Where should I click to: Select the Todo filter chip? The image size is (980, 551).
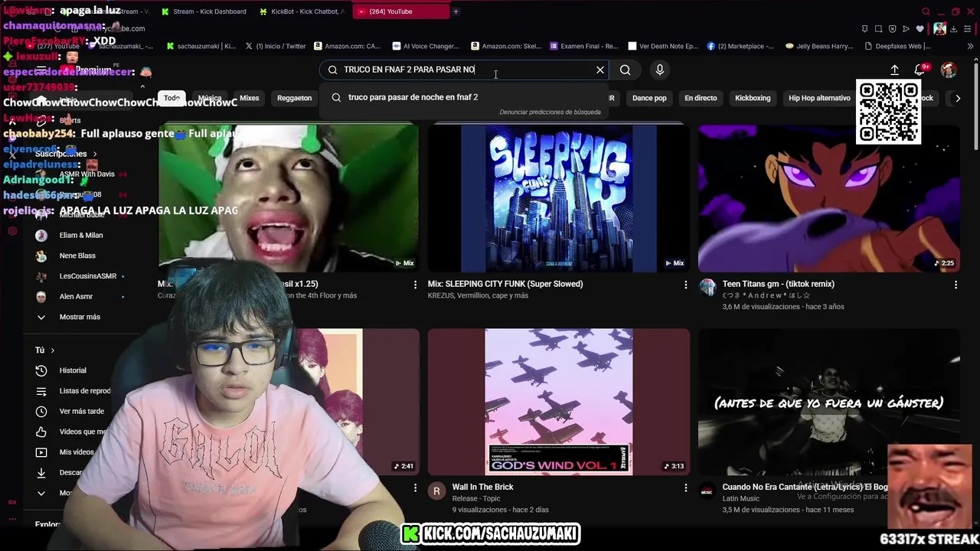171,98
